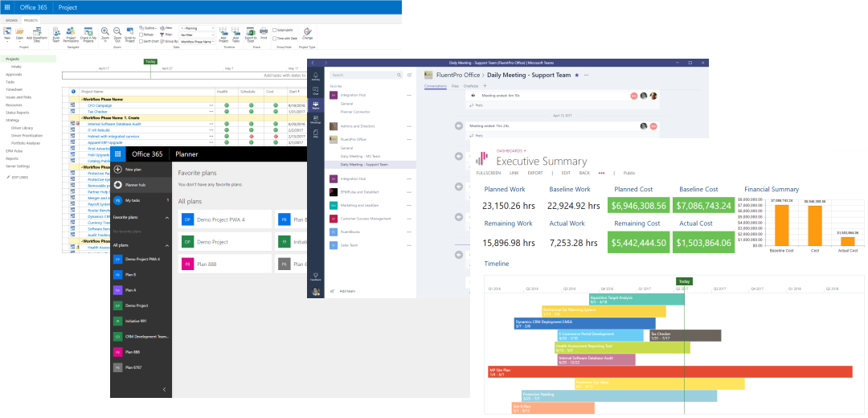
Task: Select the Teams icon in Teams sidebar
Action: 316,105
